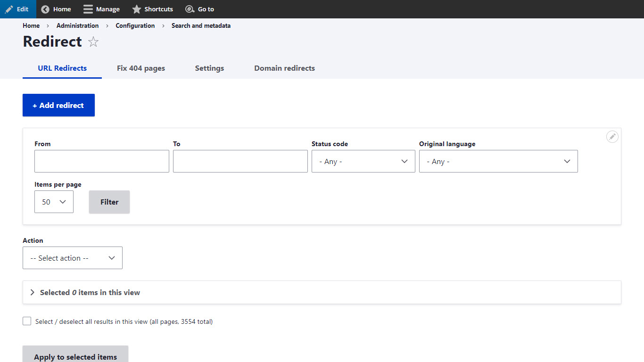Click the Add redirect button
The image size is (644, 362).
pyautogui.click(x=58, y=105)
